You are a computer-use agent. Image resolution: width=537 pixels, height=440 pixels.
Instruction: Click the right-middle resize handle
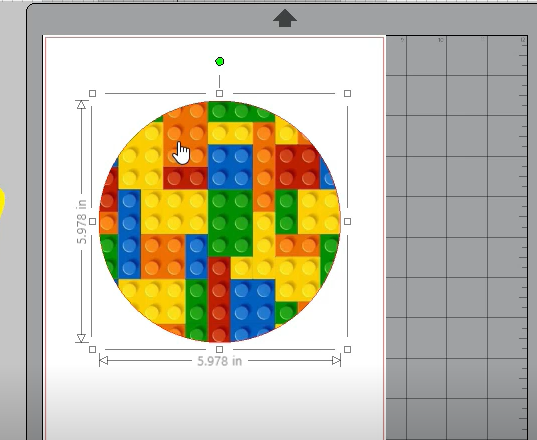coord(347,222)
